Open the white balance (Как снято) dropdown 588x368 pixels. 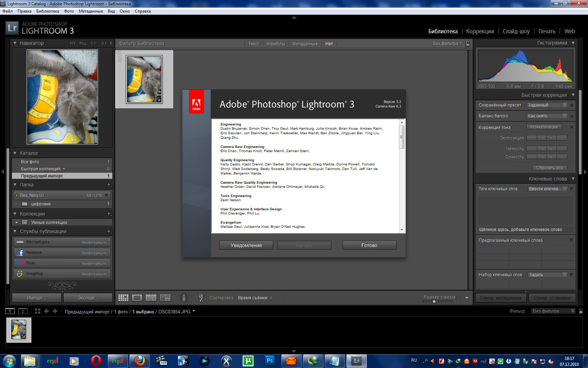[547, 116]
